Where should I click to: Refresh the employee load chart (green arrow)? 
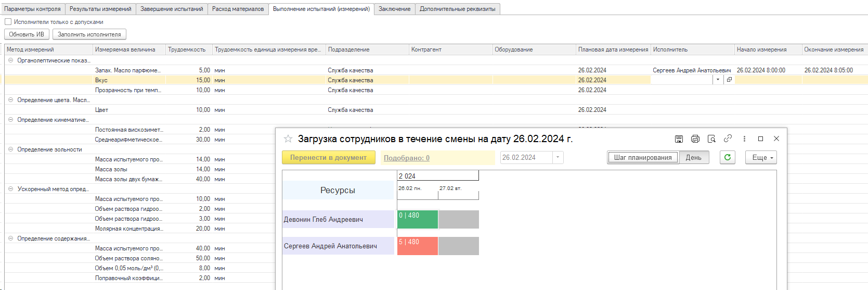coord(727,157)
